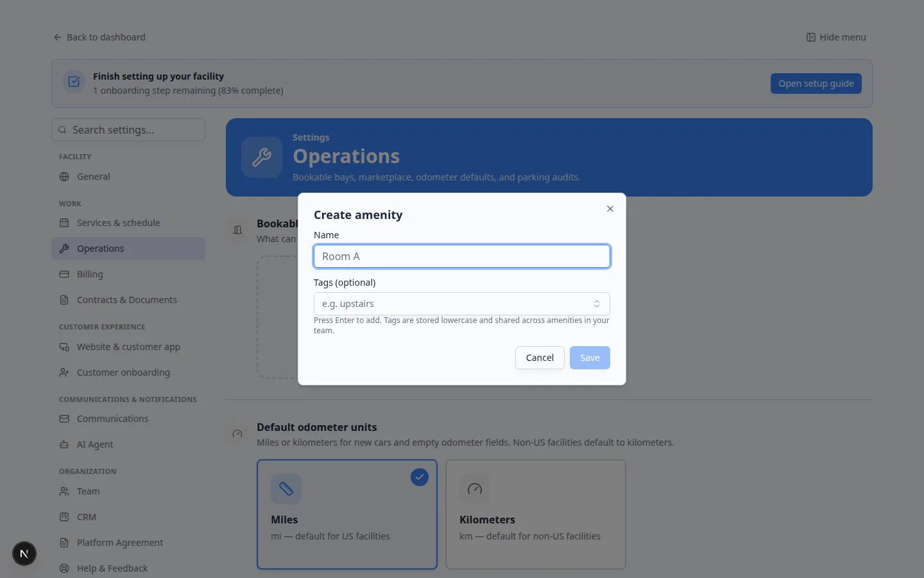The width and height of the screenshot is (924, 578).
Task: Open Communications settings
Action: point(128,419)
